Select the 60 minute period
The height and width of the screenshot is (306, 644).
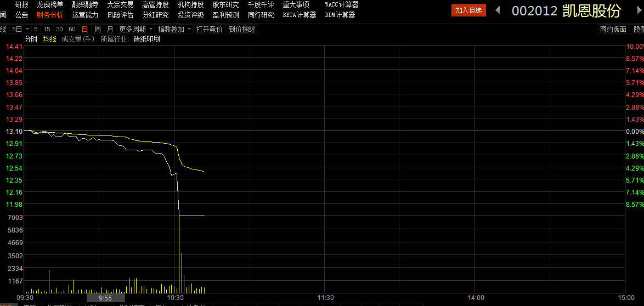pos(72,29)
